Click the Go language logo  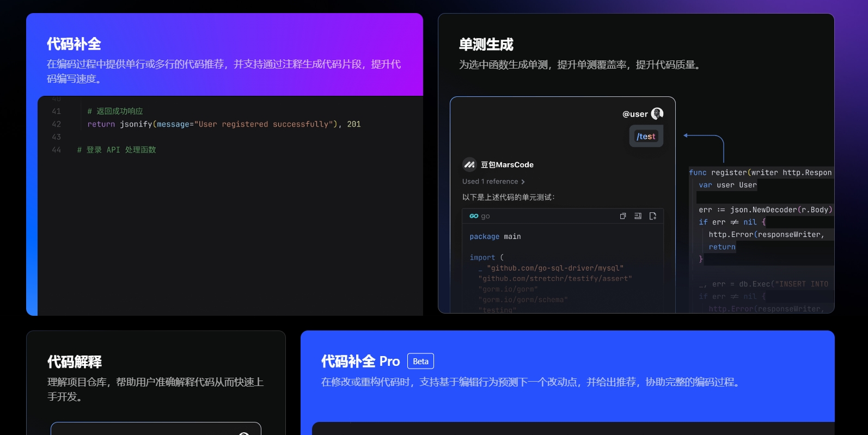pyautogui.click(x=474, y=216)
